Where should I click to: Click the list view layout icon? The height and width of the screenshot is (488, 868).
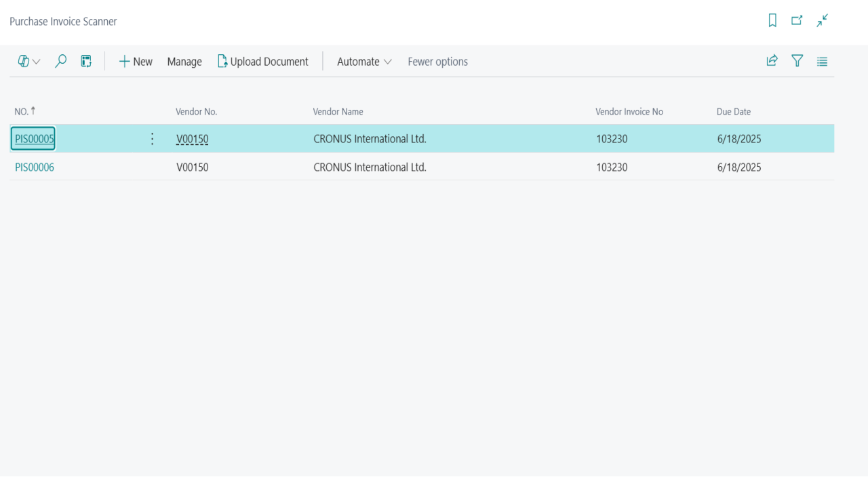823,62
